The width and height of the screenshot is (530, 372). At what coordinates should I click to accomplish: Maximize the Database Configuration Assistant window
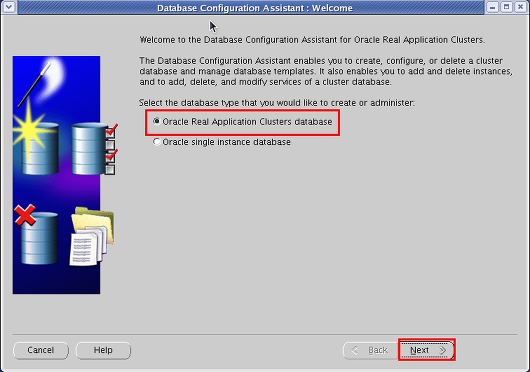506,7
